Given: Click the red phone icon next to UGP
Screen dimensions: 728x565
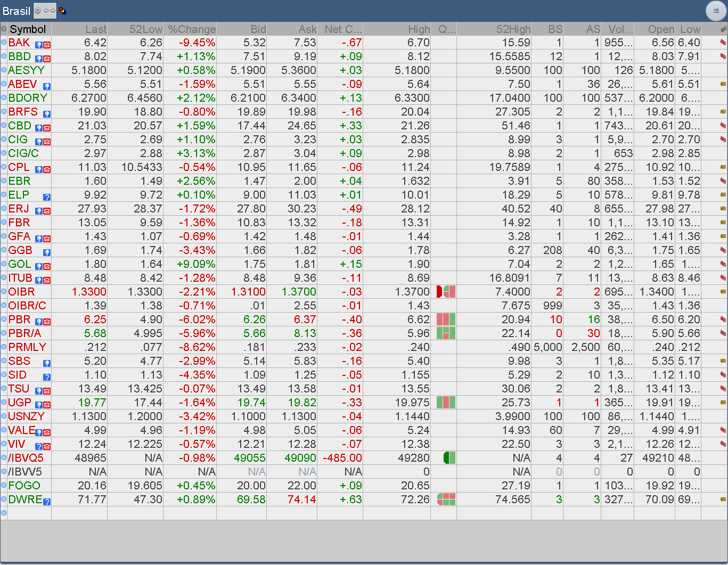Looking at the screenshot, I should [x=47, y=405].
